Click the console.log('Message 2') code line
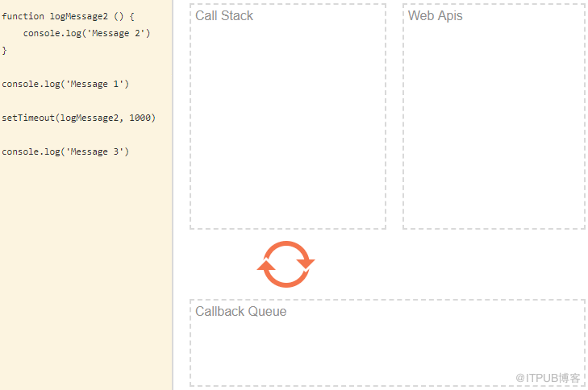 [86, 33]
